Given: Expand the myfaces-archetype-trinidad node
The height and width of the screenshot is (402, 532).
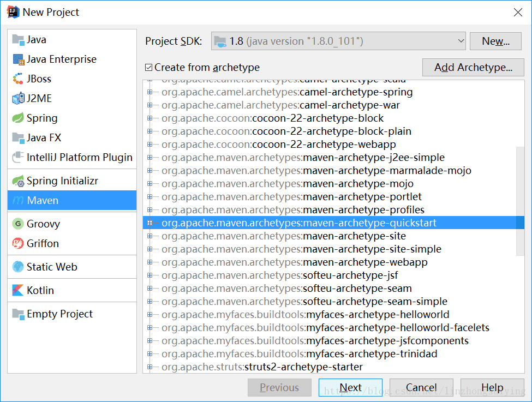Looking at the screenshot, I should 150,354.
